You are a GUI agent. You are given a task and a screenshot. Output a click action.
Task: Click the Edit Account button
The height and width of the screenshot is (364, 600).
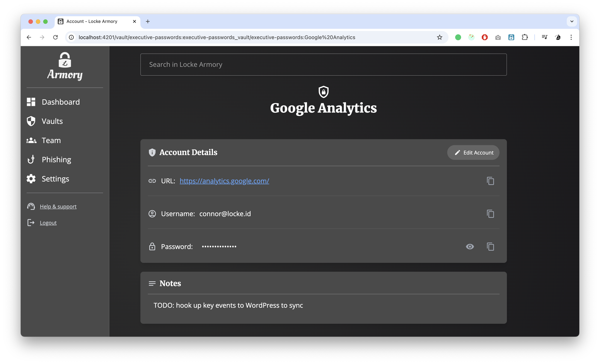coord(473,152)
